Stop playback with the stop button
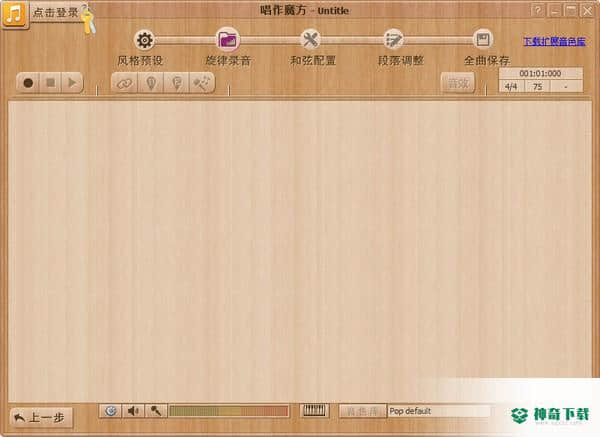 (x=50, y=83)
